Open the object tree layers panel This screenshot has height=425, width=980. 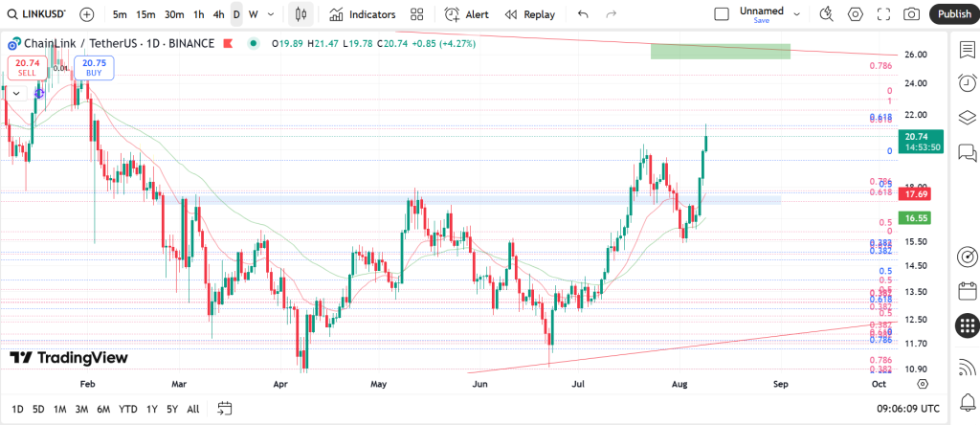click(x=967, y=117)
